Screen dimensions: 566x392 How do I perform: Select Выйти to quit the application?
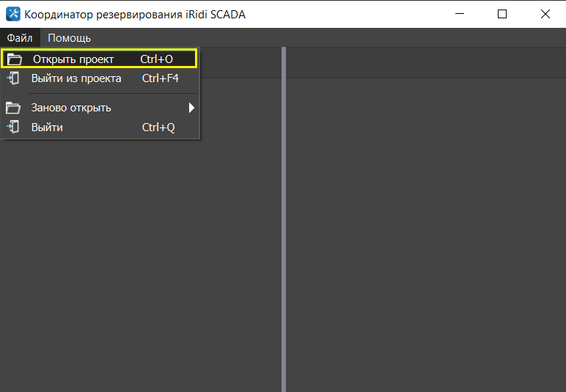click(x=47, y=127)
